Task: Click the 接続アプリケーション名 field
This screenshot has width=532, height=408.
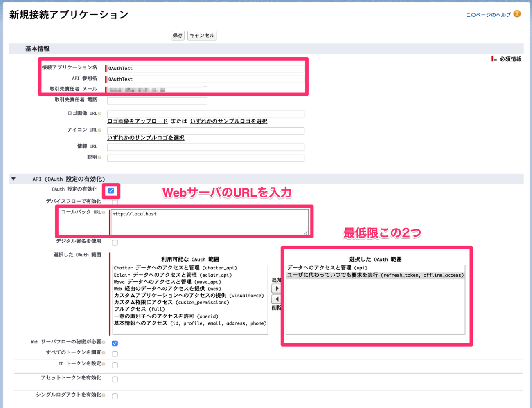Action: (x=205, y=69)
